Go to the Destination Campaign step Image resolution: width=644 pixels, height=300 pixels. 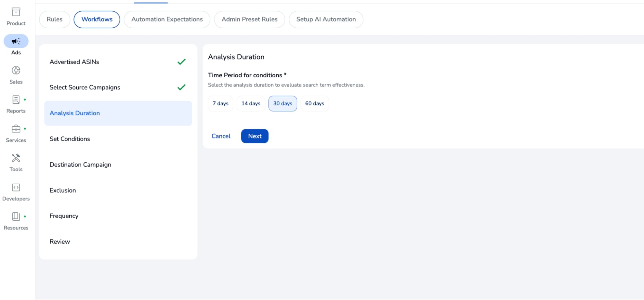click(118, 165)
